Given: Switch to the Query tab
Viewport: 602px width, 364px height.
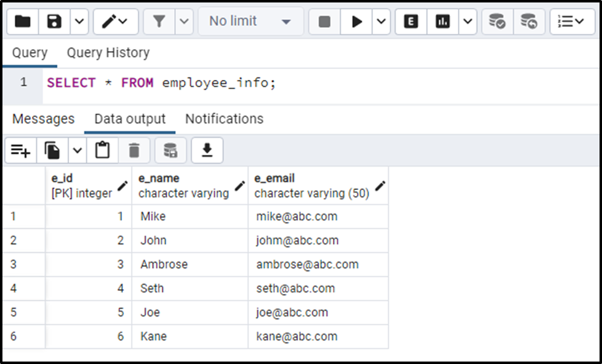Looking at the screenshot, I should click(x=30, y=52).
